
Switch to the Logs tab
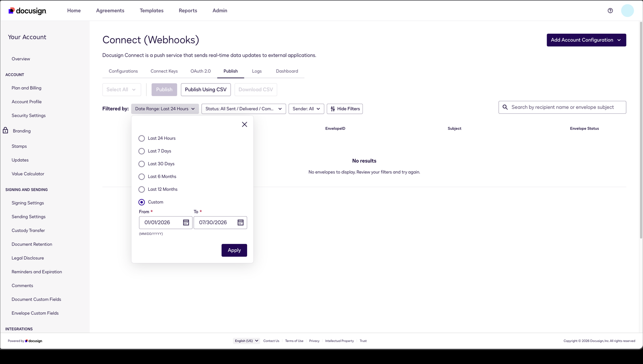(257, 71)
